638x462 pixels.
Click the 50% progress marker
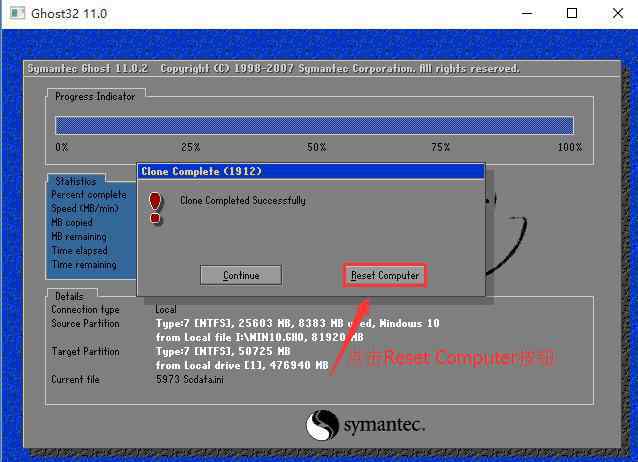[317, 147]
